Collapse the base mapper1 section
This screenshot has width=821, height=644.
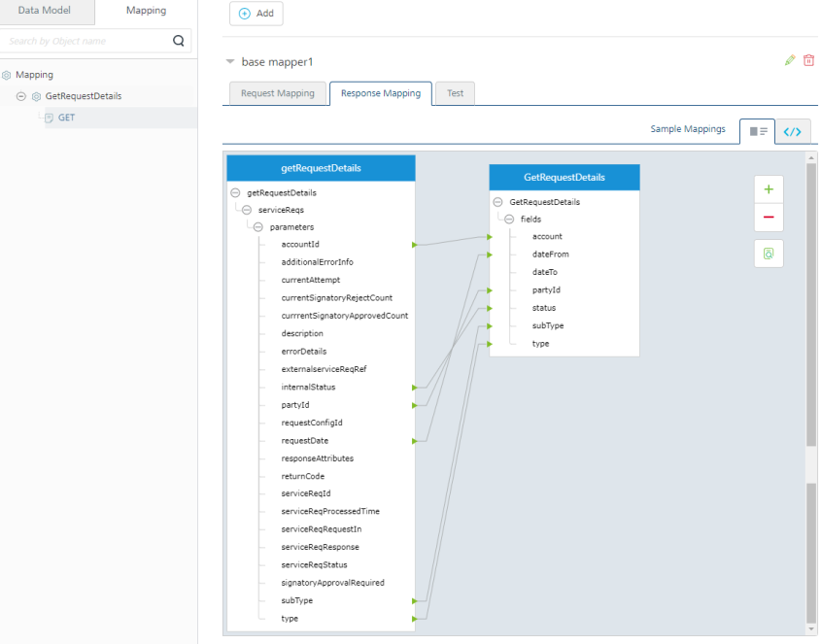[230, 62]
